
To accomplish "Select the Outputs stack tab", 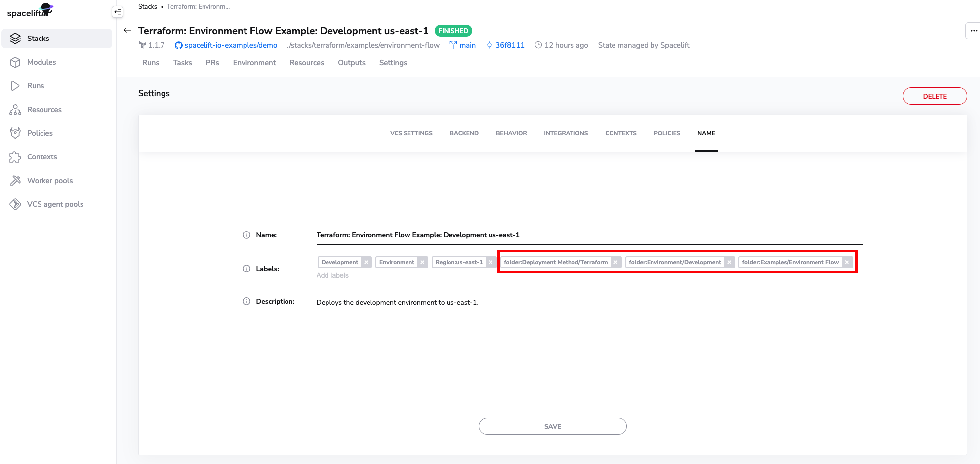I will [x=351, y=63].
